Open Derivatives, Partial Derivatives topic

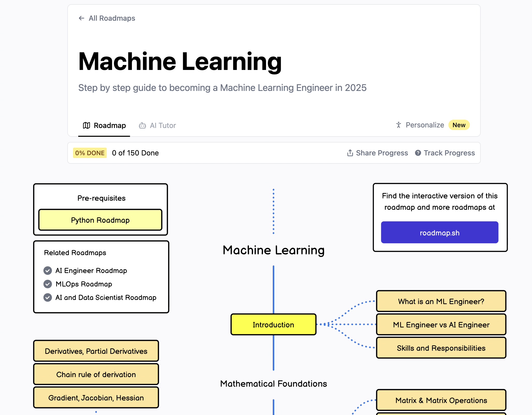pos(96,351)
